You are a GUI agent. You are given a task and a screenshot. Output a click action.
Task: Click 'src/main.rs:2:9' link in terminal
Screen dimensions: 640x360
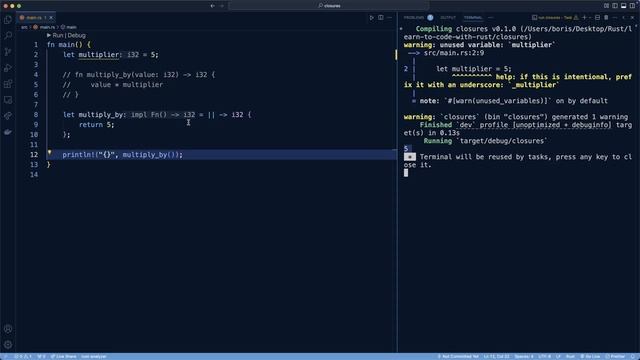click(454, 53)
